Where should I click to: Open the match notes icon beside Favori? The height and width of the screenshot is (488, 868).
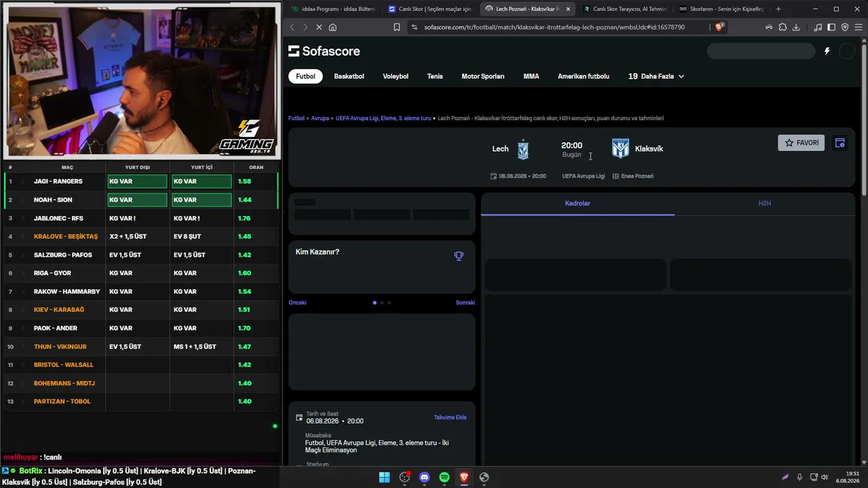[x=840, y=143]
